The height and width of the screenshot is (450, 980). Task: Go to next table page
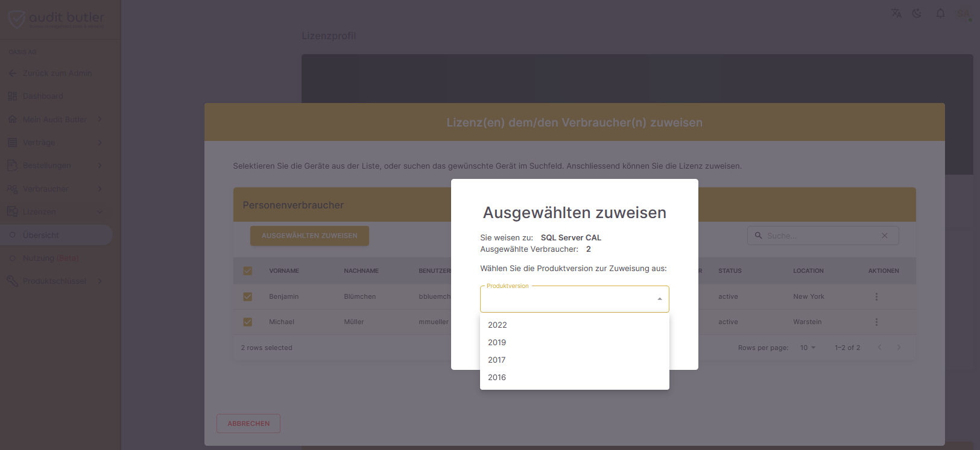899,347
